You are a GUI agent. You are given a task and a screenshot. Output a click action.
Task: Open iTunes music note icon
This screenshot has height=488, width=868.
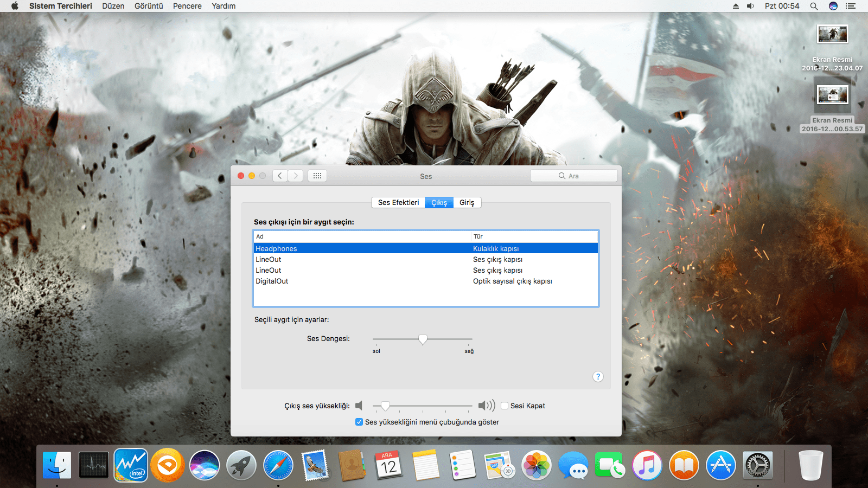pos(647,465)
